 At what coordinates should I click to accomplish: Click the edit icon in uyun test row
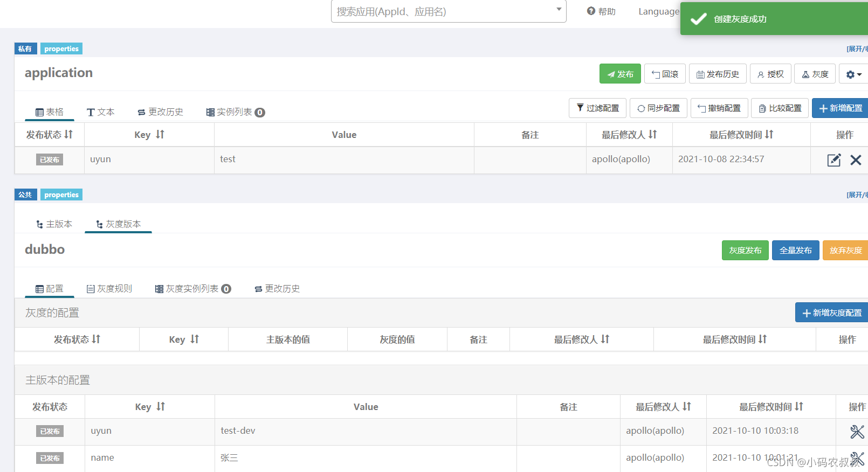(833, 160)
